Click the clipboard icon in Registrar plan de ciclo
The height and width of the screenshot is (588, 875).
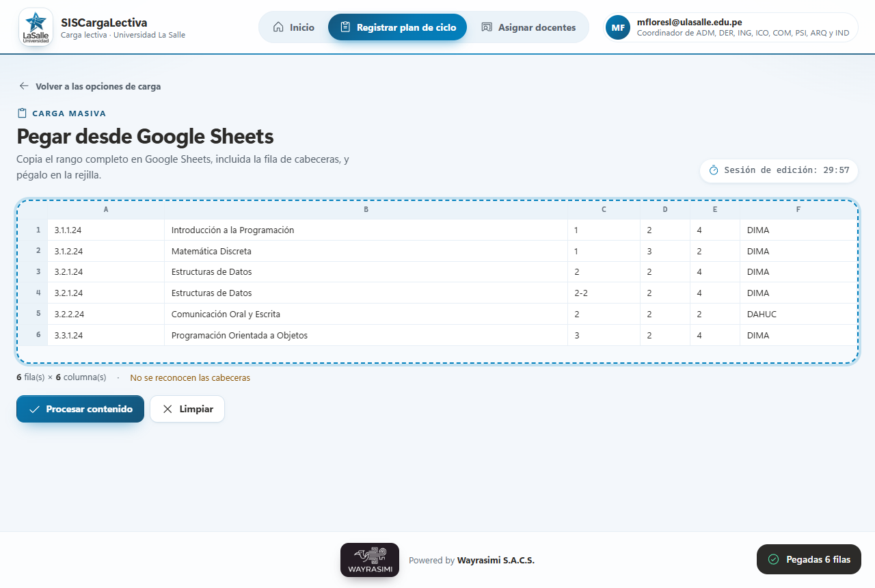pos(345,27)
